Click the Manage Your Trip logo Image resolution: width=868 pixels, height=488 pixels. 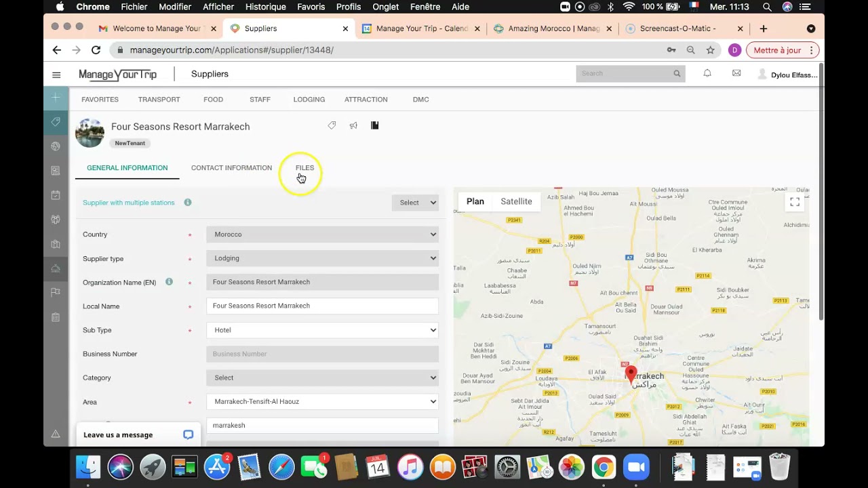coord(117,75)
